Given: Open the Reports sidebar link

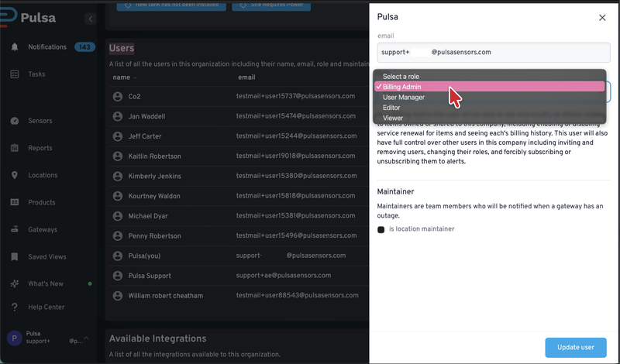Looking at the screenshot, I should [40, 148].
